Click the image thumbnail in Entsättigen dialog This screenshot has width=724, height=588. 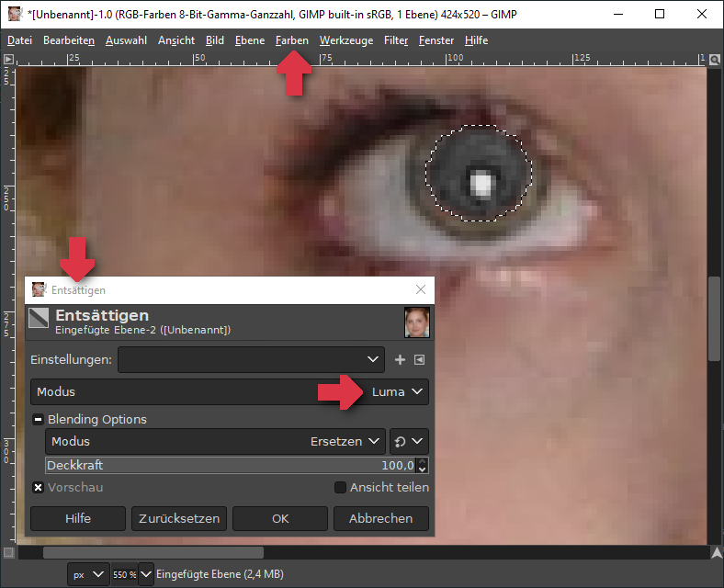coord(417,322)
